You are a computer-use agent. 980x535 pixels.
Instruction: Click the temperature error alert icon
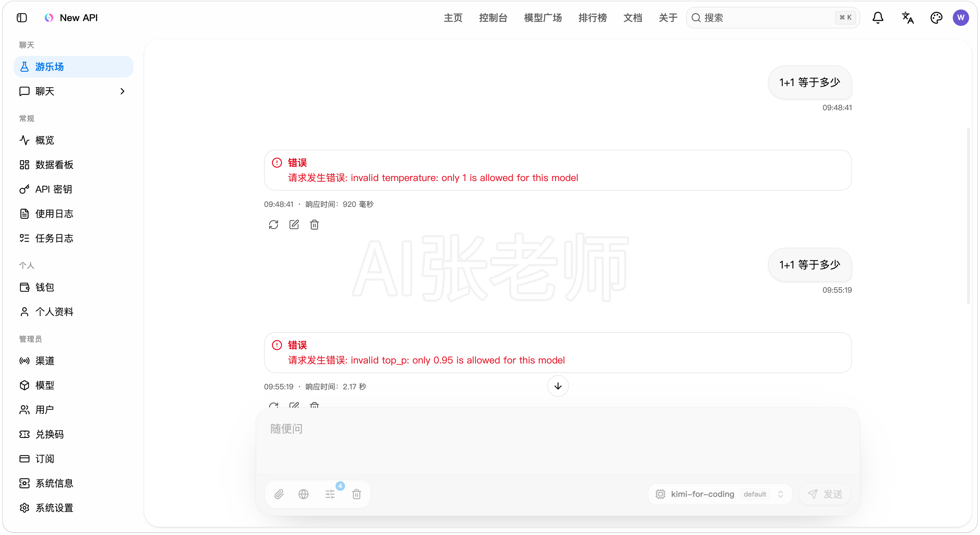pos(277,162)
